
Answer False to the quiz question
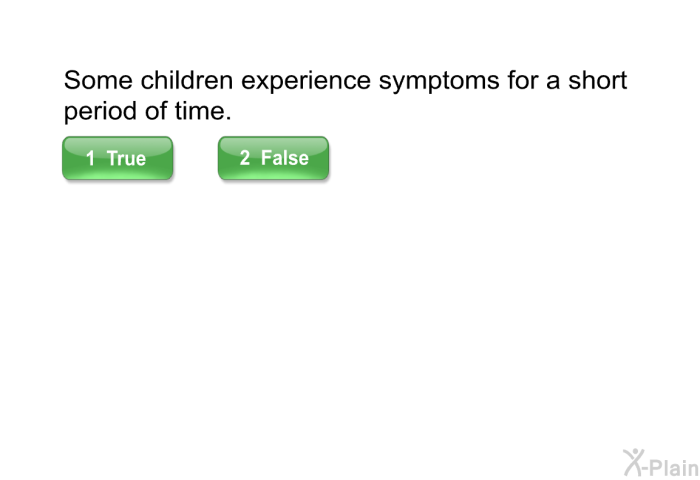point(273,158)
